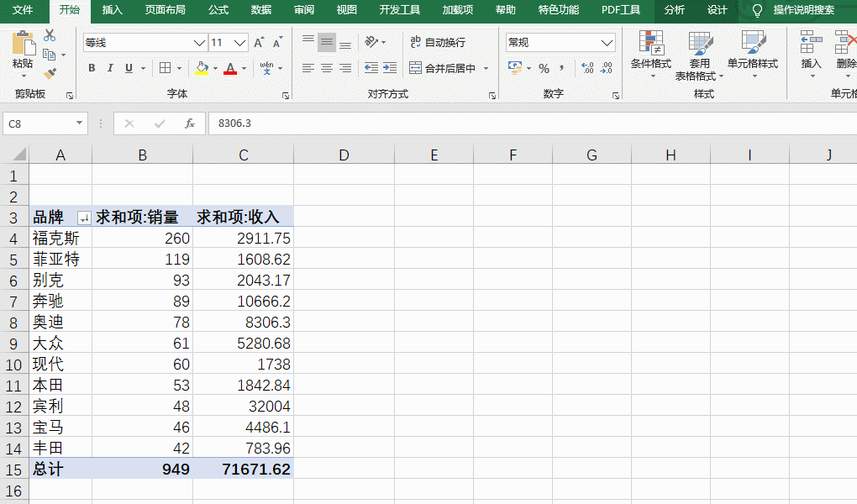Select the Format Painter brush

tap(50, 73)
